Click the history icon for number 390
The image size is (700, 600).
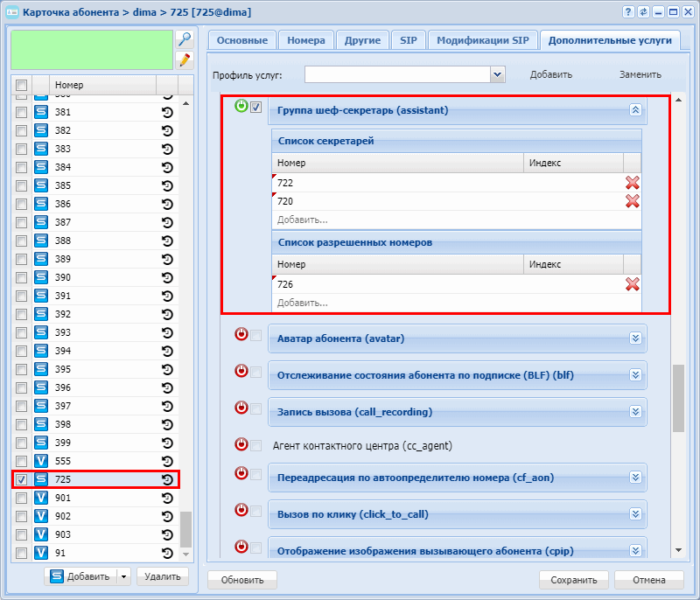(167, 277)
